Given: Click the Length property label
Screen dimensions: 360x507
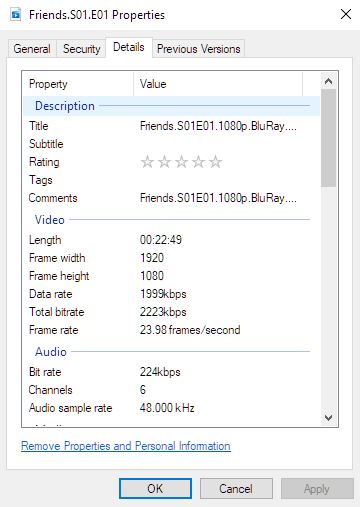Looking at the screenshot, I should 45,240.
